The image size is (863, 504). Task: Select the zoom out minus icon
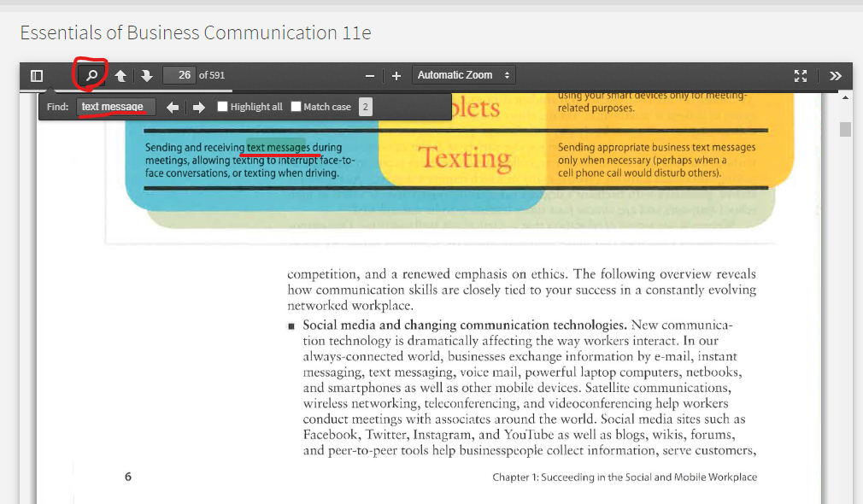point(369,75)
